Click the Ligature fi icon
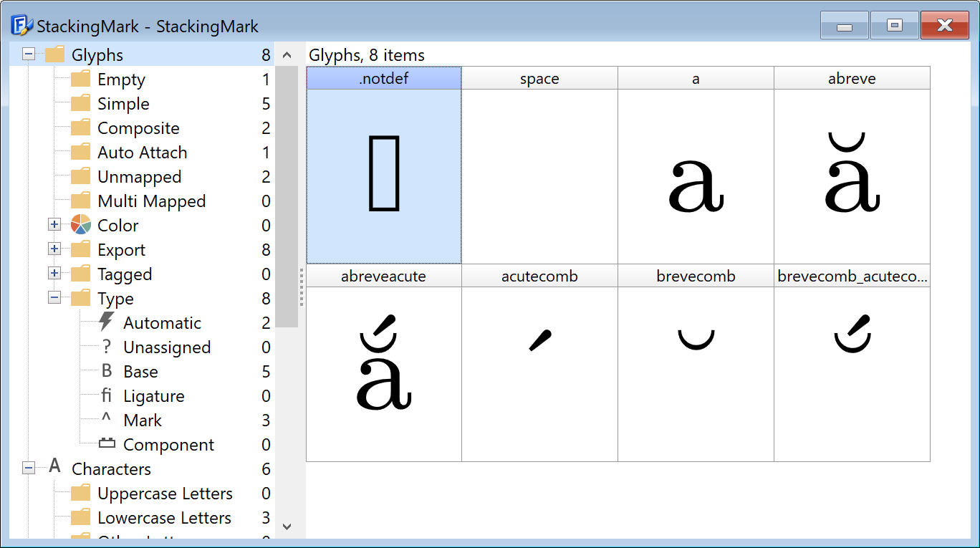 coord(107,395)
